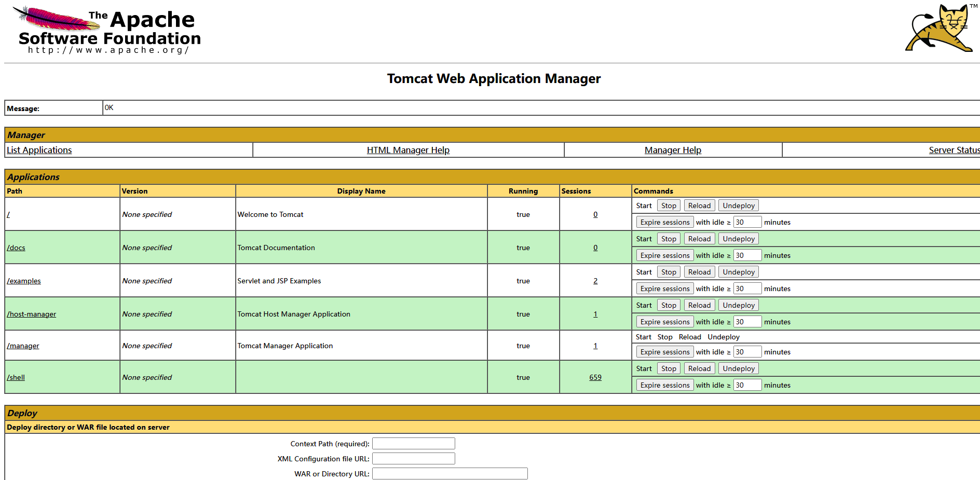This screenshot has height=480, width=980.
Task: Click the Tomcat cat logo
Action: pos(941,28)
